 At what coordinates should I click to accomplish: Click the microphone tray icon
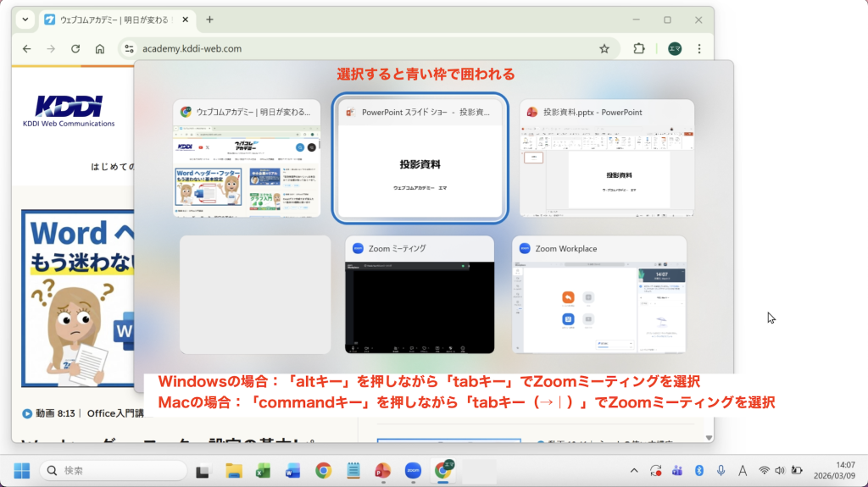click(x=721, y=471)
